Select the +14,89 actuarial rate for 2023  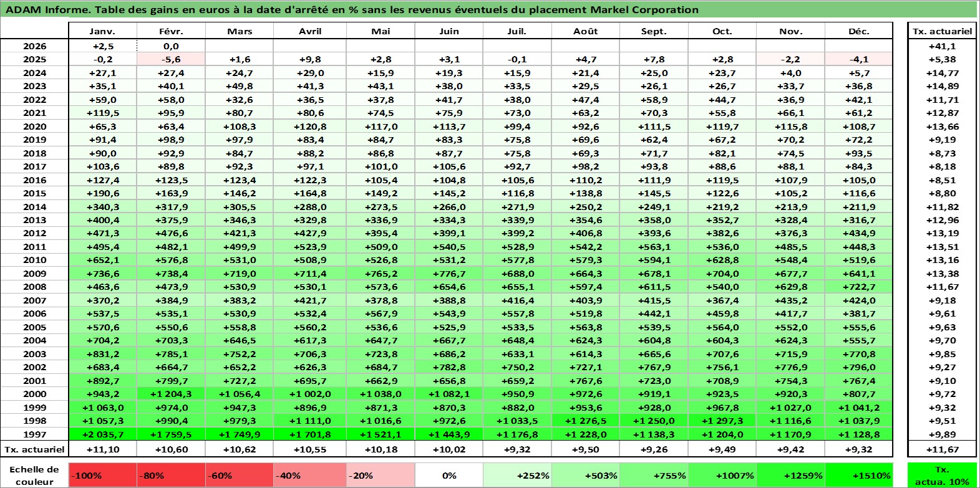click(942, 87)
